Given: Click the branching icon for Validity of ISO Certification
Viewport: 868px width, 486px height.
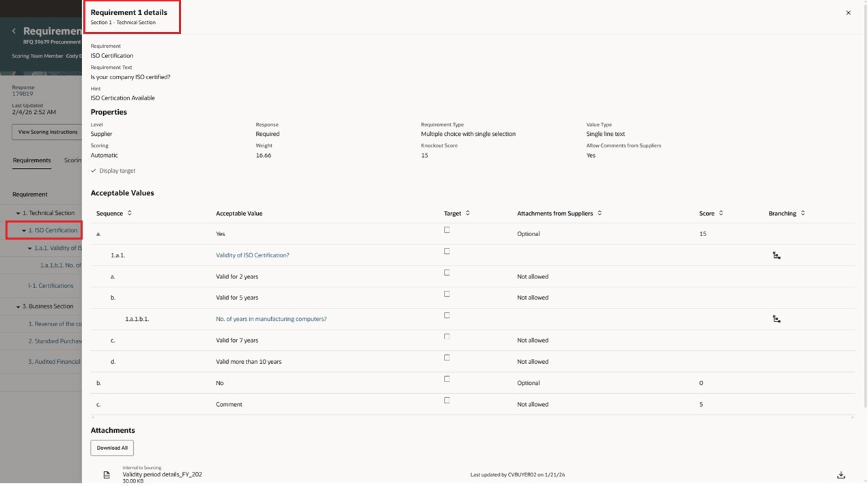Looking at the screenshot, I should 776,255.
